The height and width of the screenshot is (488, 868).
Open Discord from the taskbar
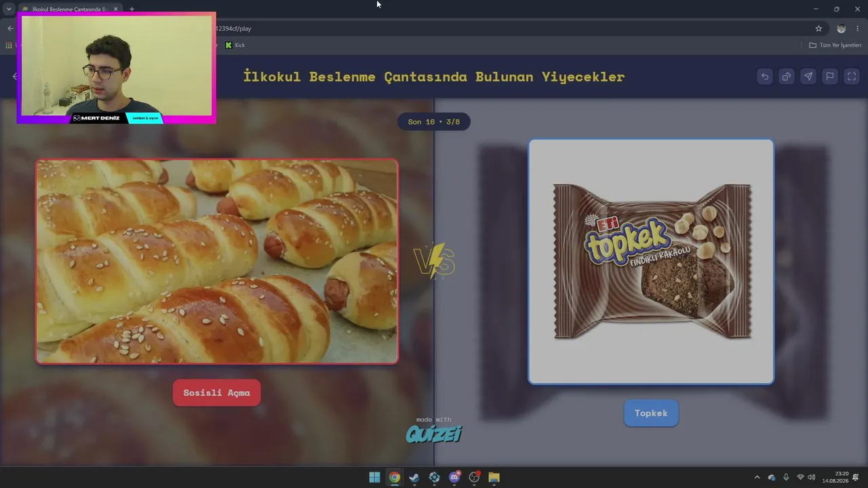(454, 477)
